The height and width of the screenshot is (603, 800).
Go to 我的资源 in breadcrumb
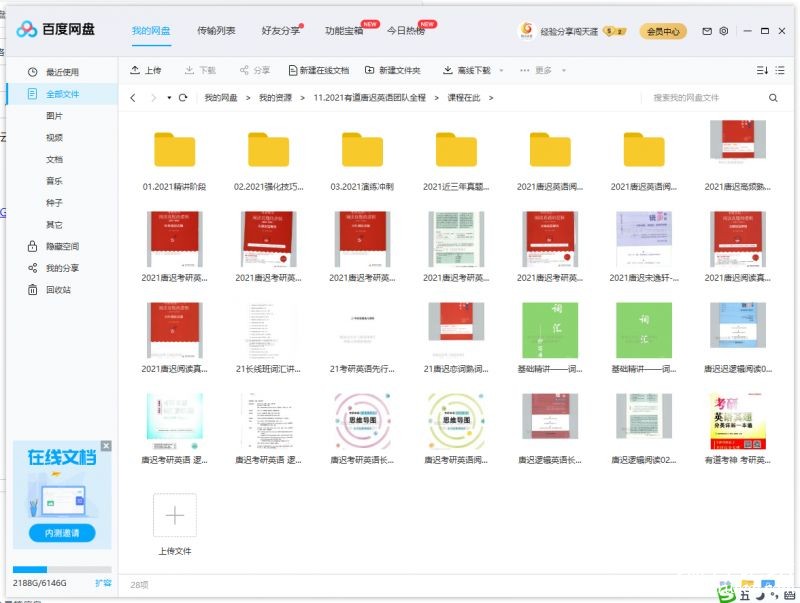(275, 97)
